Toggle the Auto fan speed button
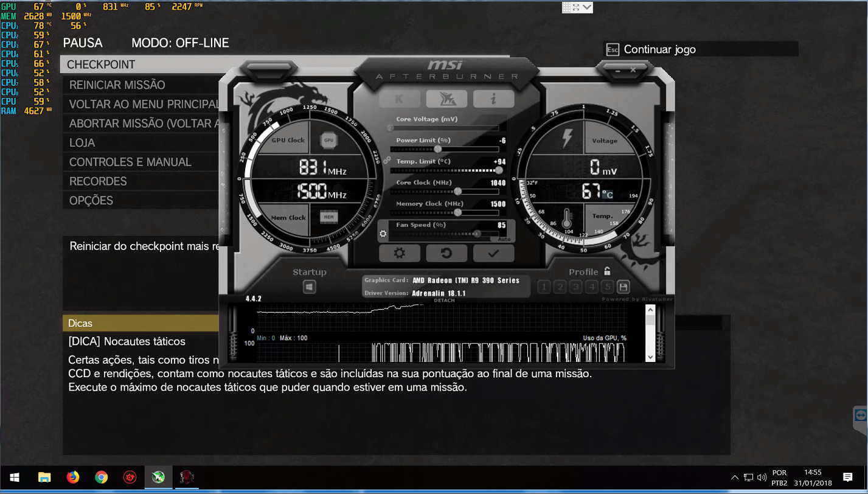Screen dimensions: 868x494 (x=503, y=239)
